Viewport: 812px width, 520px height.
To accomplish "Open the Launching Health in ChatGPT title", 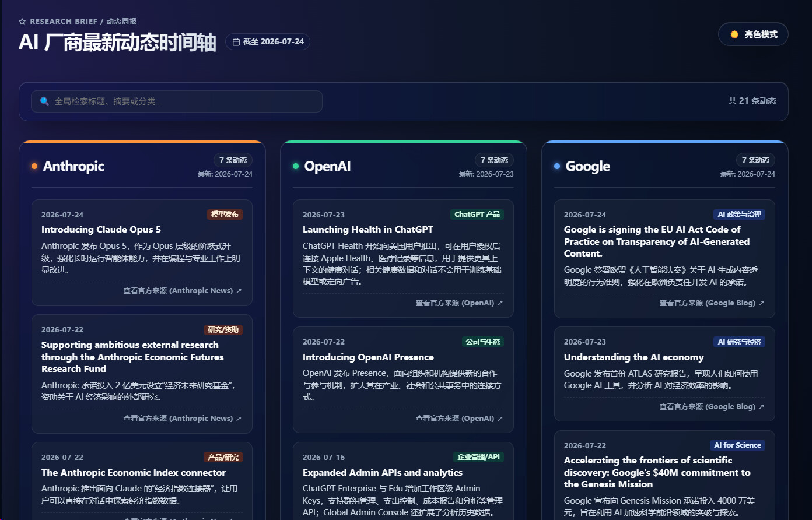I will (x=368, y=230).
